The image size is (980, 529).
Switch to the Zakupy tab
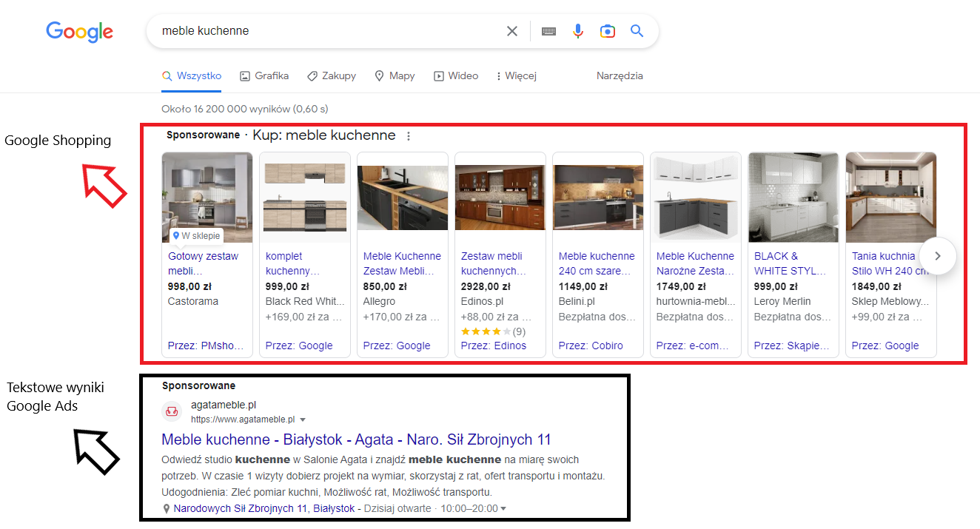click(x=332, y=75)
